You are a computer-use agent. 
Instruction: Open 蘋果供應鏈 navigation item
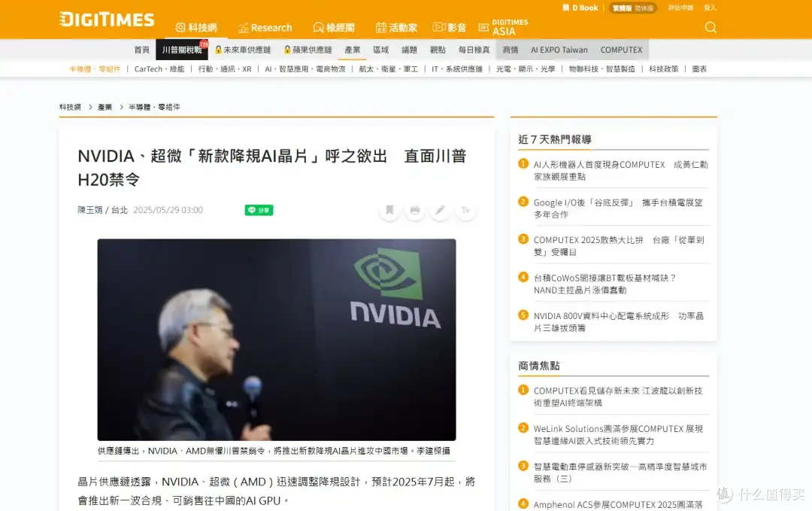[308, 50]
